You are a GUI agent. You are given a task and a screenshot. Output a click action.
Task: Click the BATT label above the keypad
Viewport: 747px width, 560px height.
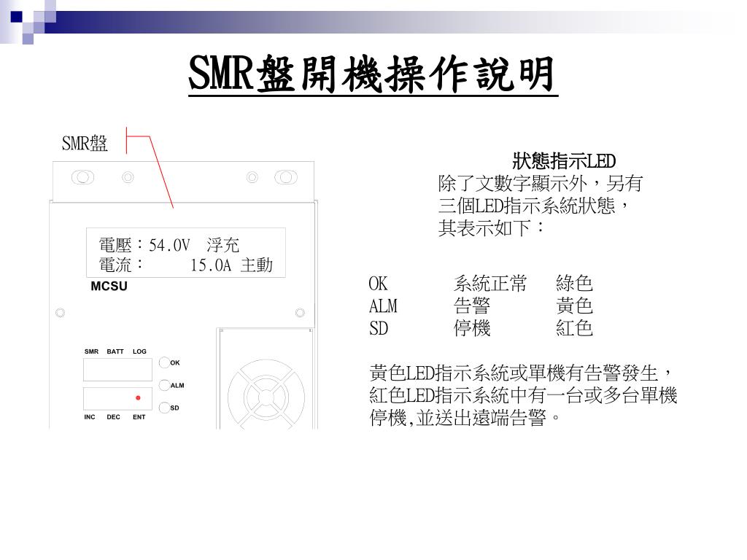115,351
